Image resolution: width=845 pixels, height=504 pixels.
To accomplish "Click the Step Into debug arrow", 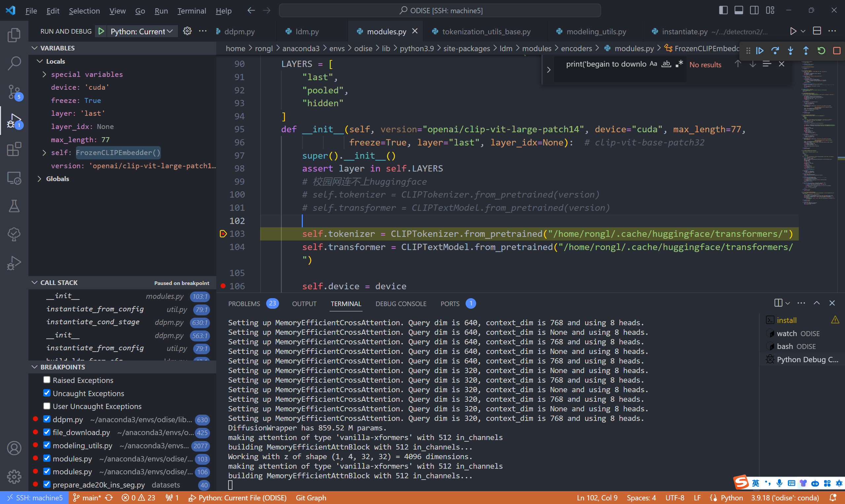I will point(790,51).
